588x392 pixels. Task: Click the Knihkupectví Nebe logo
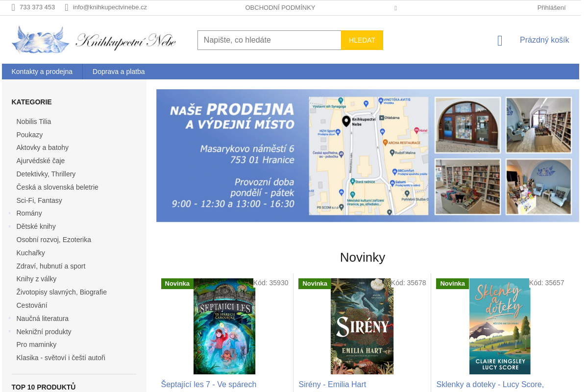(94, 40)
